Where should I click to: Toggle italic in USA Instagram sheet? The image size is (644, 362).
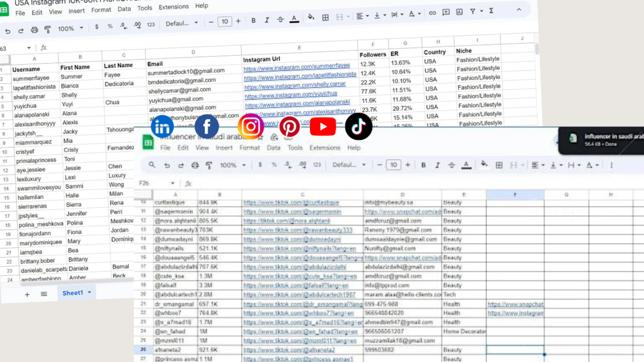pyautogui.click(x=267, y=20)
